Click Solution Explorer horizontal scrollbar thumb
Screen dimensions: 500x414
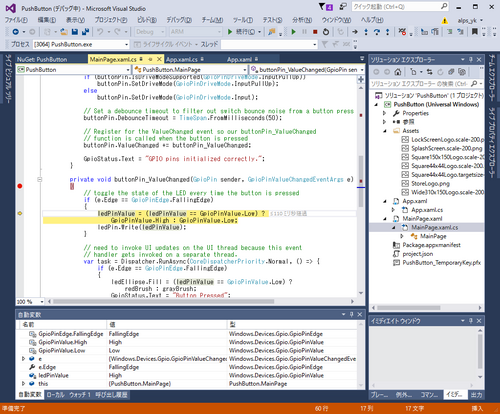[x=409, y=308]
